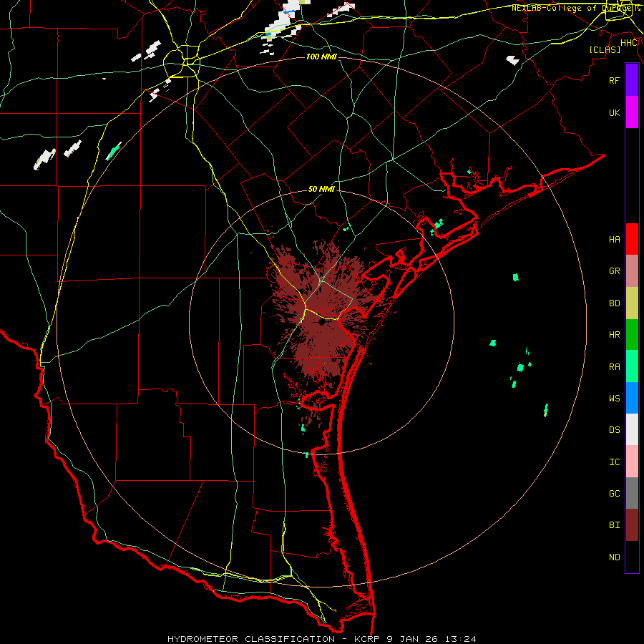Click the "WS" legend label
This screenshot has width=644, height=644.
click(x=614, y=399)
